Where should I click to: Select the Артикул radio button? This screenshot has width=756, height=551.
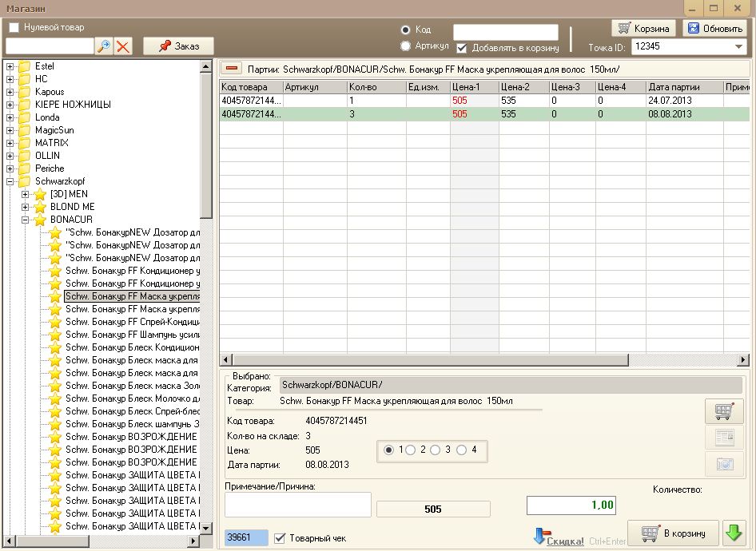tap(406, 46)
